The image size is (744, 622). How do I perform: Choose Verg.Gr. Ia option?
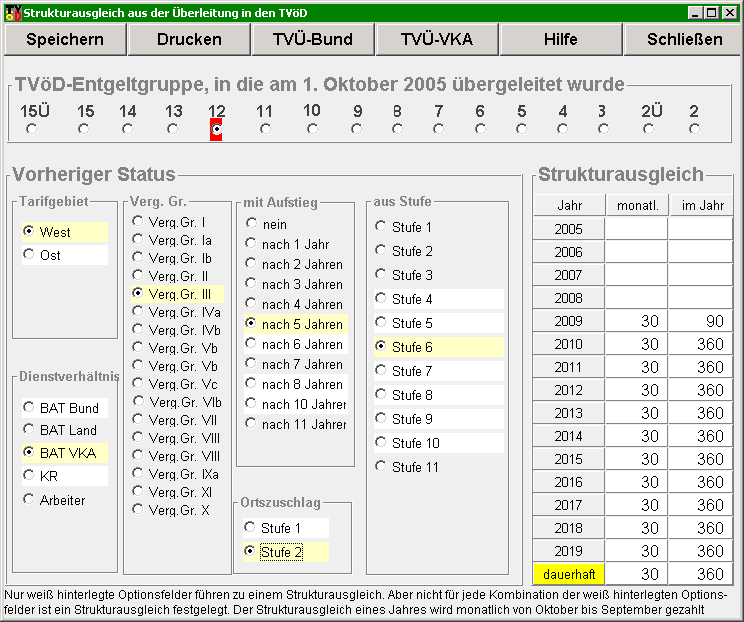[x=172, y=240]
